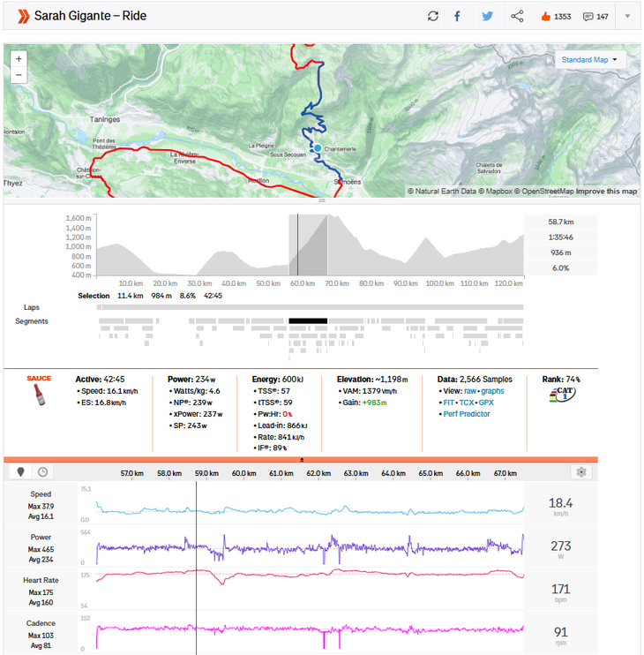Open the comments bubble icon
The height and width of the screenshot is (655, 644).
588,16
